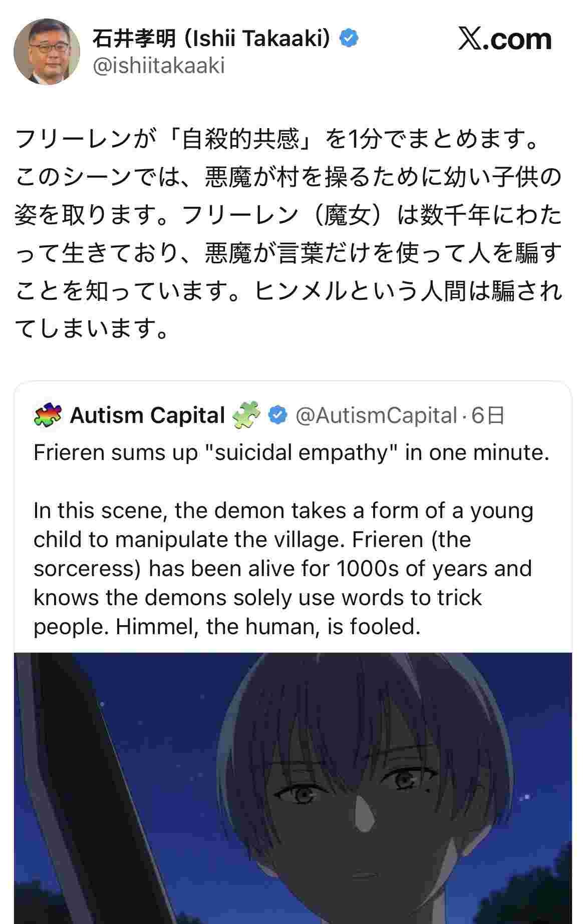Click the line "Frieren sums up" in quote

point(291,452)
